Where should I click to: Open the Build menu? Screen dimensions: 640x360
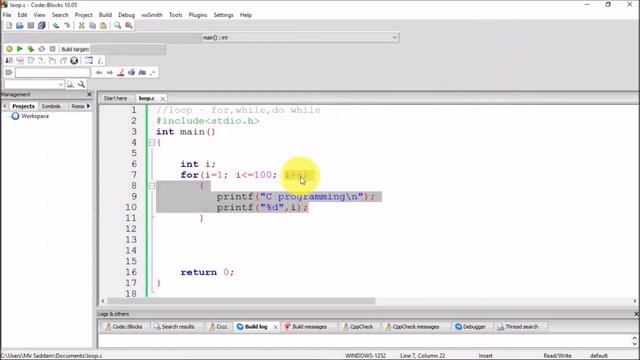point(105,15)
